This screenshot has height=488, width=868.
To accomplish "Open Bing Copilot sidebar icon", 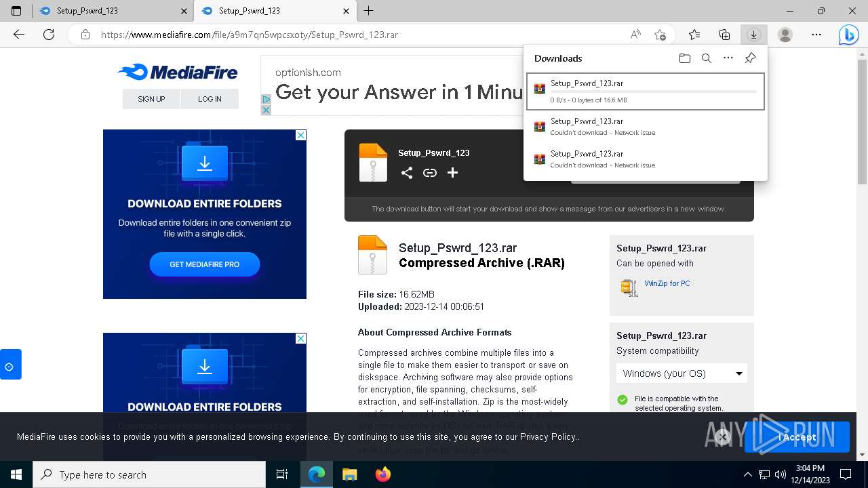I will click(848, 35).
